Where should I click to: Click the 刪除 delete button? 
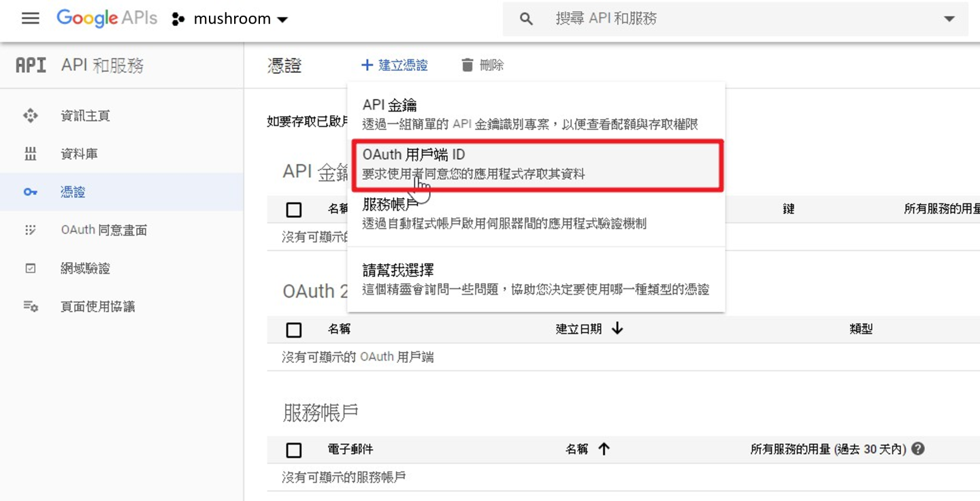pos(483,65)
